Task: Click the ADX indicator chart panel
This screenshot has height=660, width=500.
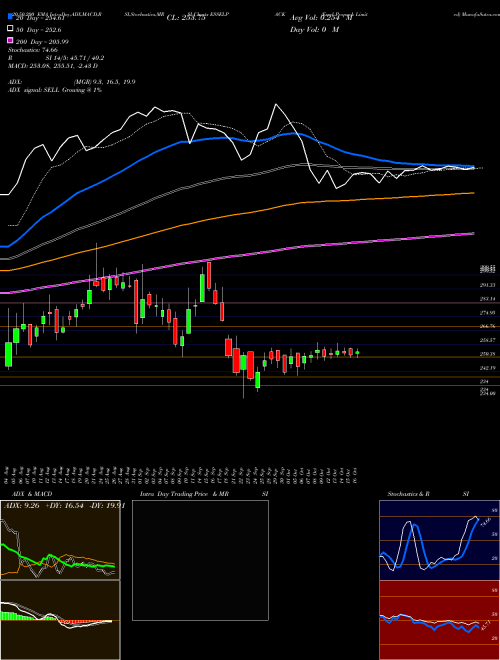Action: [x=60, y=540]
